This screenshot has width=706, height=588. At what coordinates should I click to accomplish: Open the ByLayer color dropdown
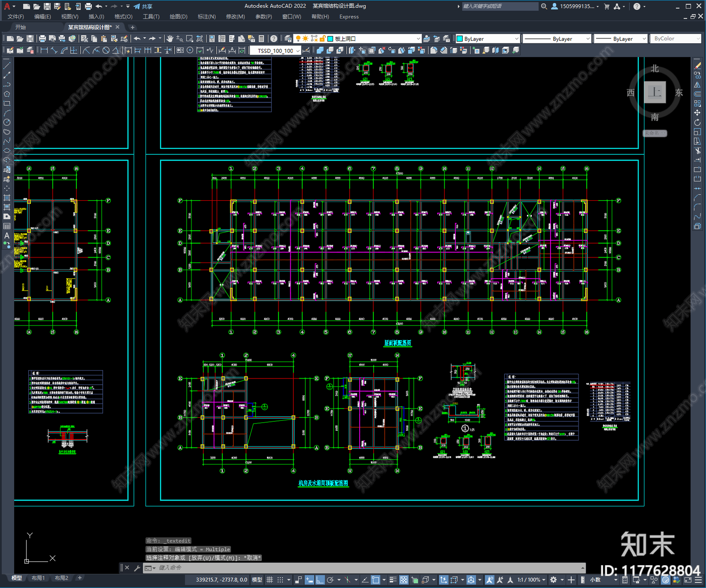point(488,39)
